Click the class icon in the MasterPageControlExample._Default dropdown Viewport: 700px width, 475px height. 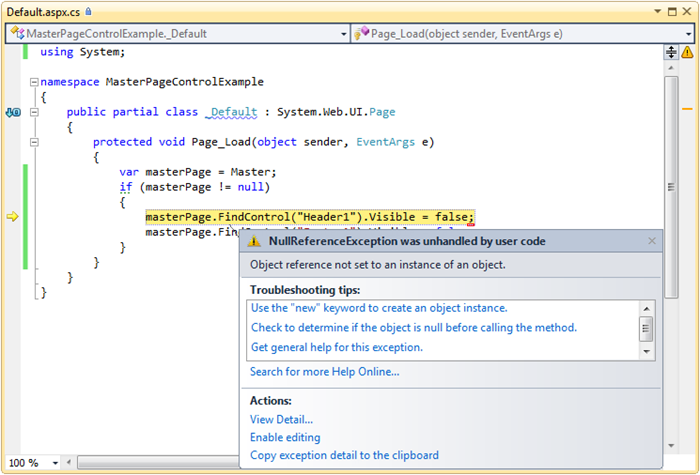(17, 33)
